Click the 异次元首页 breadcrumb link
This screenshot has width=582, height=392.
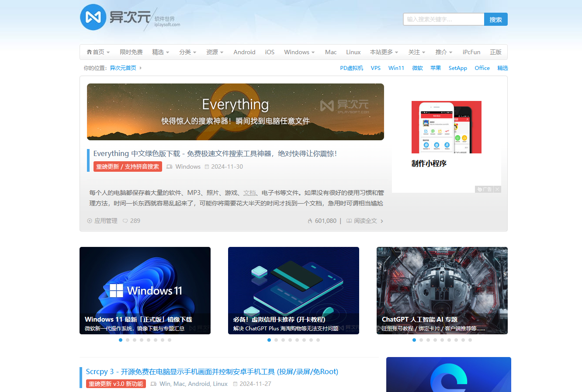click(x=123, y=68)
